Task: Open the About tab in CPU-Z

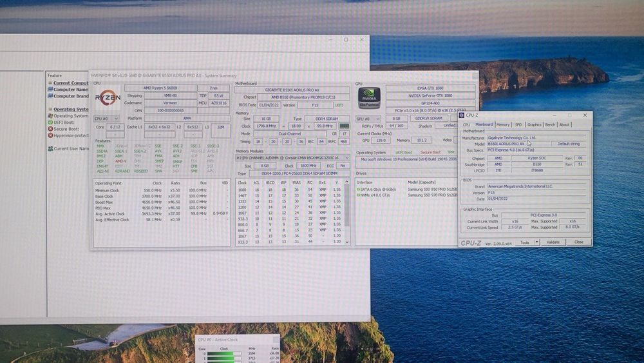Action: coord(564,124)
